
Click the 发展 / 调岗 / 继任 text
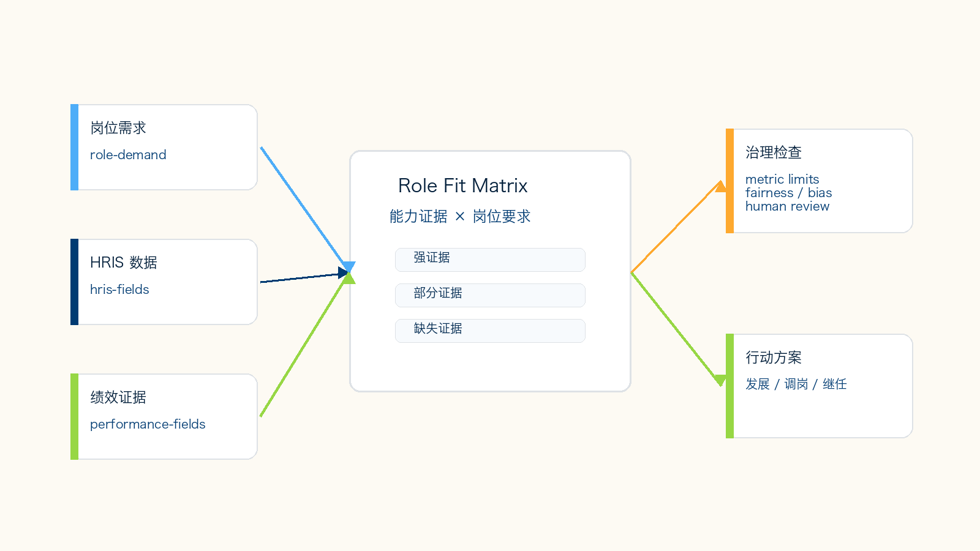[x=796, y=384]
